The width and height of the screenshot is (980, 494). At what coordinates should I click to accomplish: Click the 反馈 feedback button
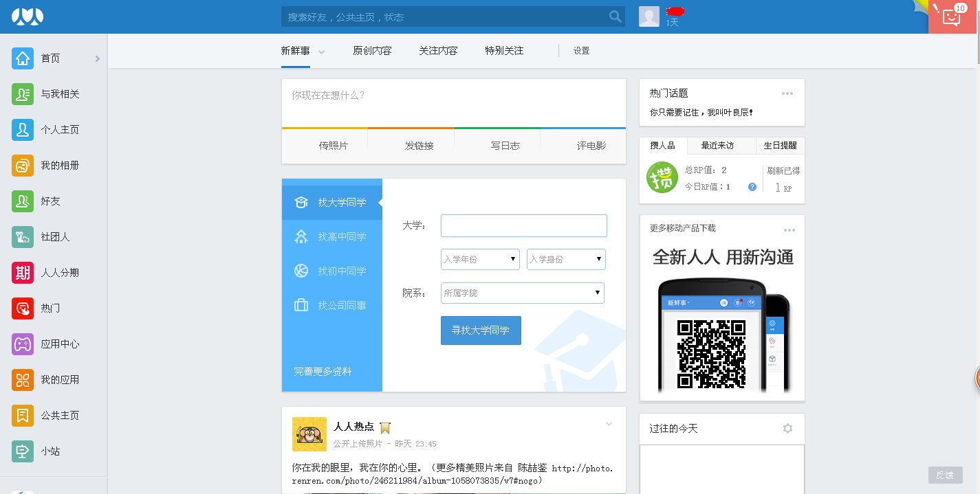click(945, 475)
